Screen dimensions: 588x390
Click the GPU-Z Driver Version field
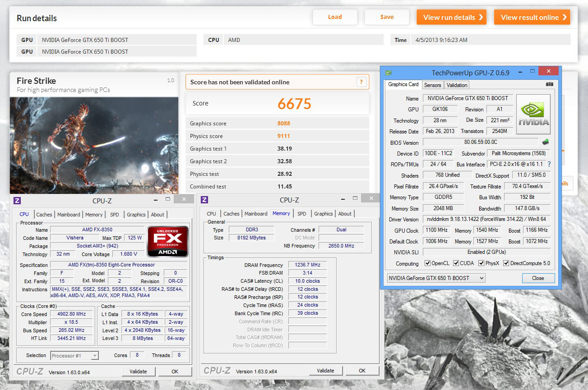point(486,219)
